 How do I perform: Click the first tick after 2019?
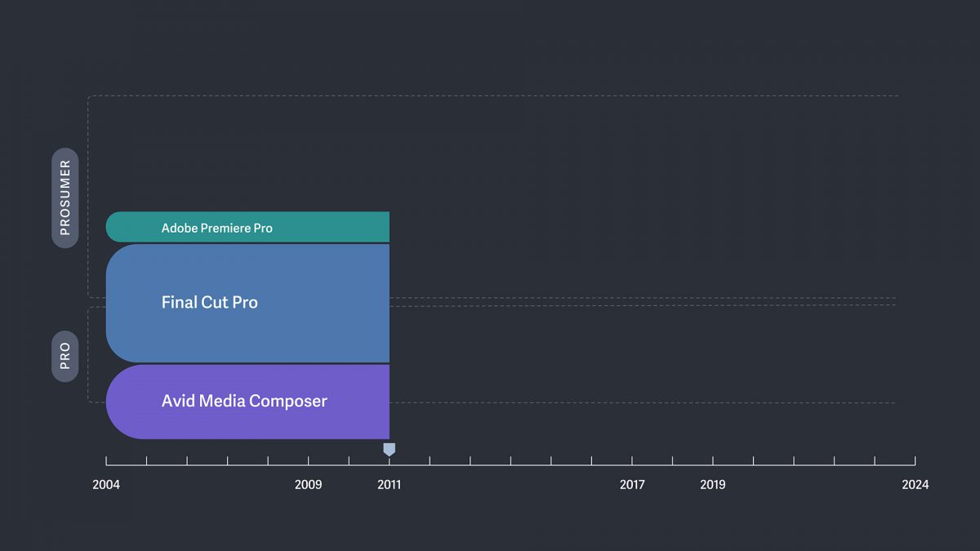pyautogui.click(x=753, y=461)
